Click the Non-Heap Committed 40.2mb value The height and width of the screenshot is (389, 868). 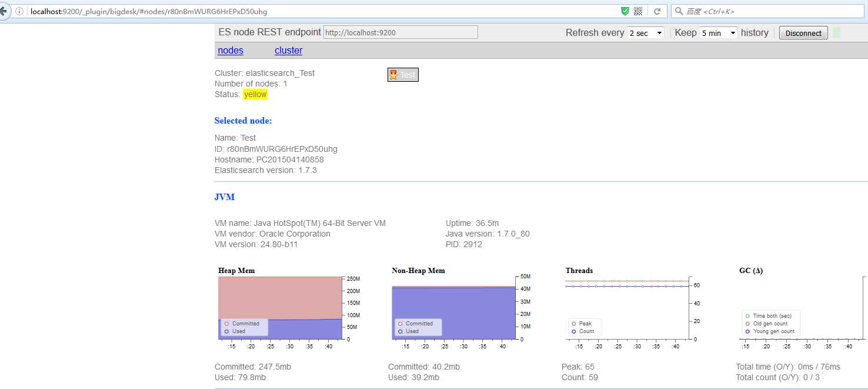click(x=424, y=367)
